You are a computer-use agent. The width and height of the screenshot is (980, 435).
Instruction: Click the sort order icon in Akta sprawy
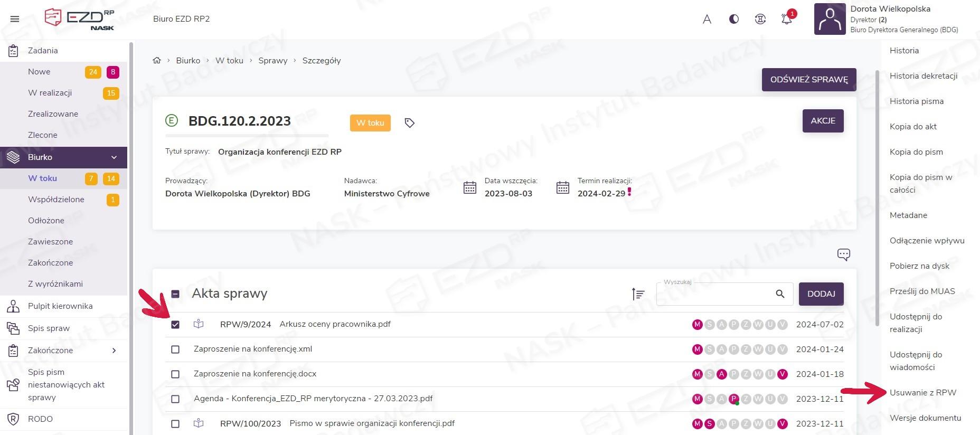point(638,294)
